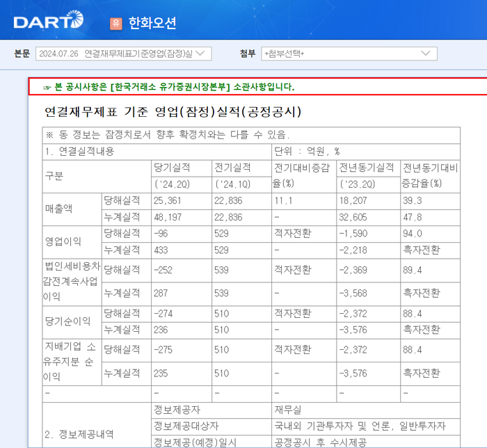Image resolution: width=487 pixels, height=448 pixels.
Task: Click the value 433 cumulative operating profit
Action: [161, 250]
